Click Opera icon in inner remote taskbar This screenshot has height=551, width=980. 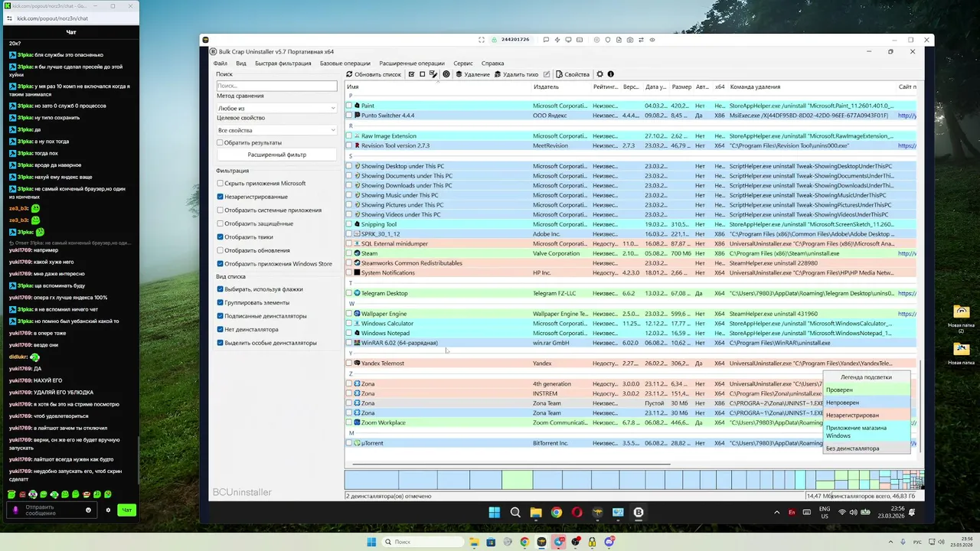click(577, 512)
